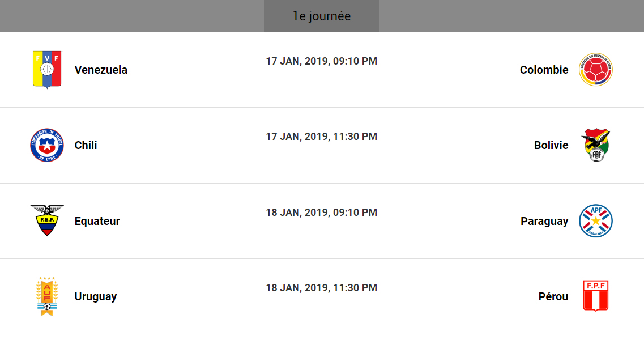The image size is (644, 340).
Task: Open the Uruguay team link
Action: pyautogui.click(x=95, y=297)
